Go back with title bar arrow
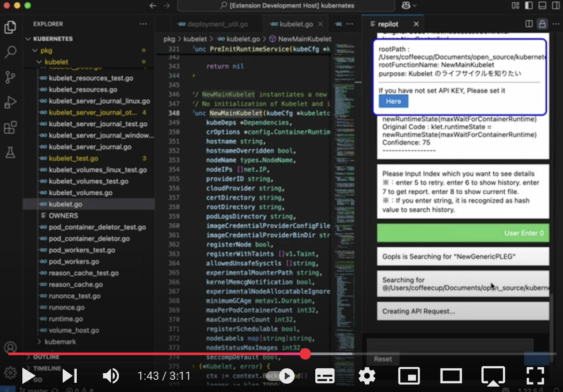 153,6
